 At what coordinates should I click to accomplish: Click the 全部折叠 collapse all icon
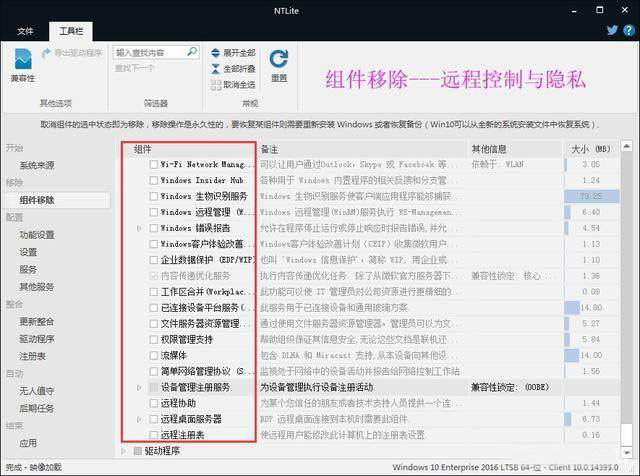click(x=216, y=69)
